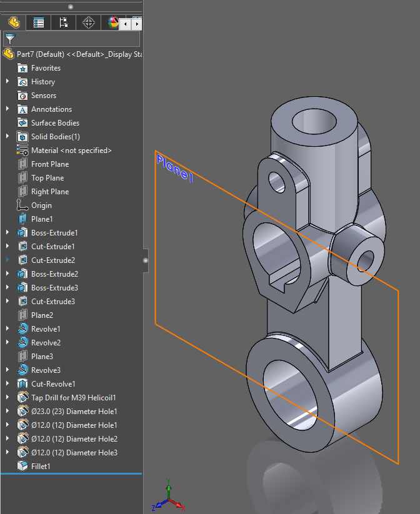Image resolution: width=420 pixels, height=514 pixels.
Task: Click the feature tree filter funnel icon
Action: [9, 39]
